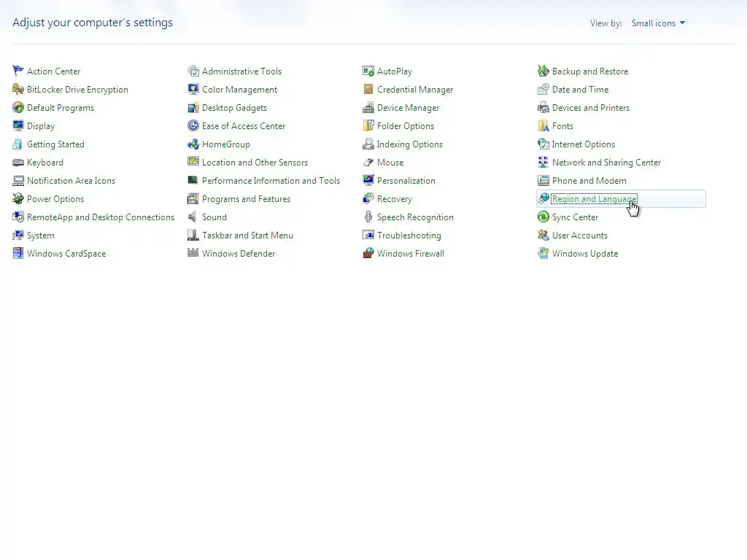The image size is (747, 560).
Task: Open the Getting Started link
Action: coord(55,144)
